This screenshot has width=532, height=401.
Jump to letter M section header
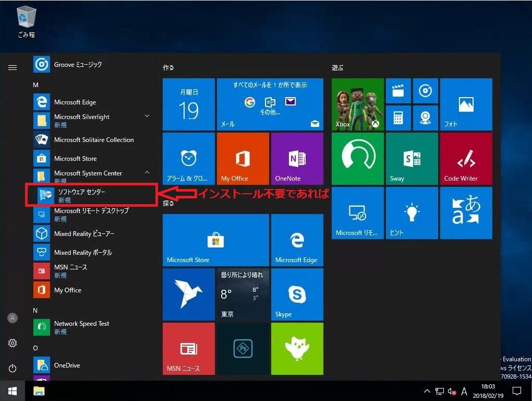(x=35, y=85)
